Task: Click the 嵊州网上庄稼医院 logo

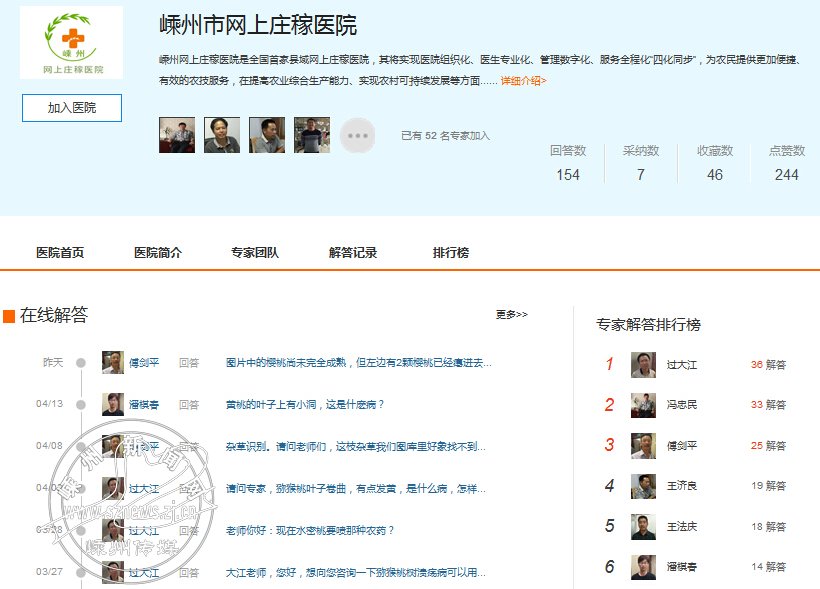Action: (71, 44)
